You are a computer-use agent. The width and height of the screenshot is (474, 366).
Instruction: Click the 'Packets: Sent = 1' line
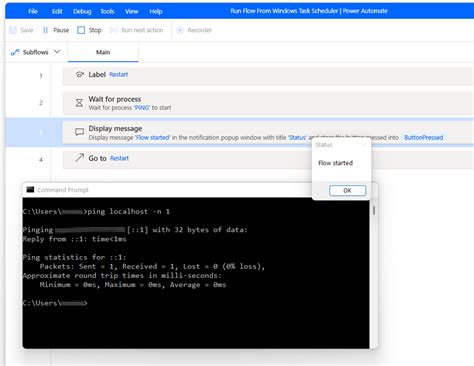click(x=152, y=266)
